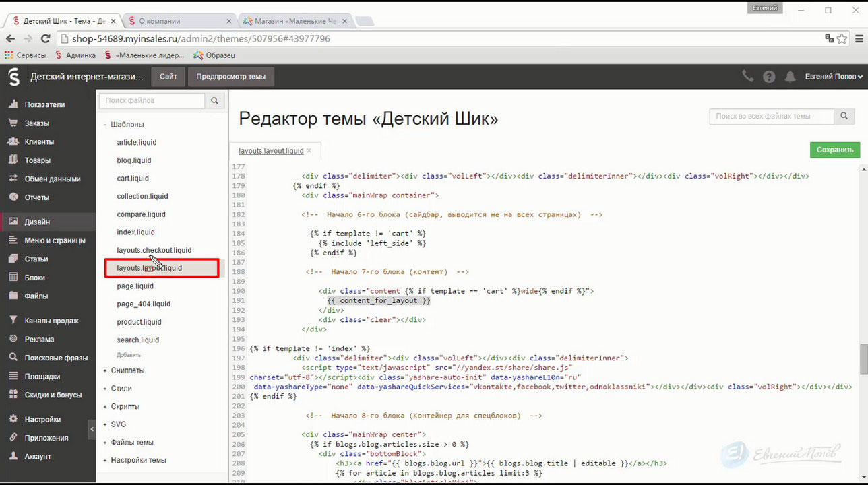Open article.liquid template file
This screenshot has width=868, height=485.
click(x=137, y=142)
